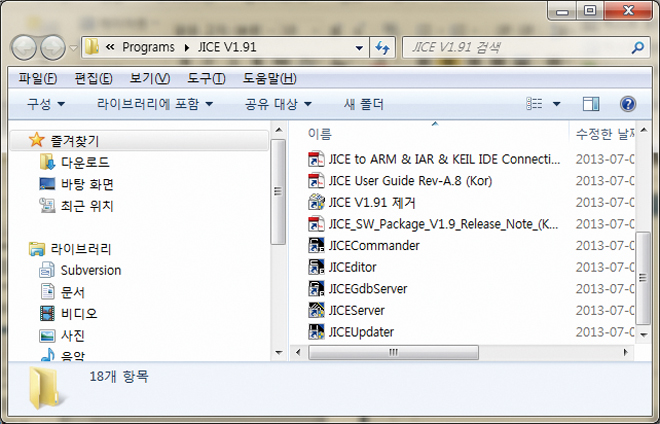Select JICE_SW_Package_V1.9_Release_Note file name

click(x=443, y=224)
